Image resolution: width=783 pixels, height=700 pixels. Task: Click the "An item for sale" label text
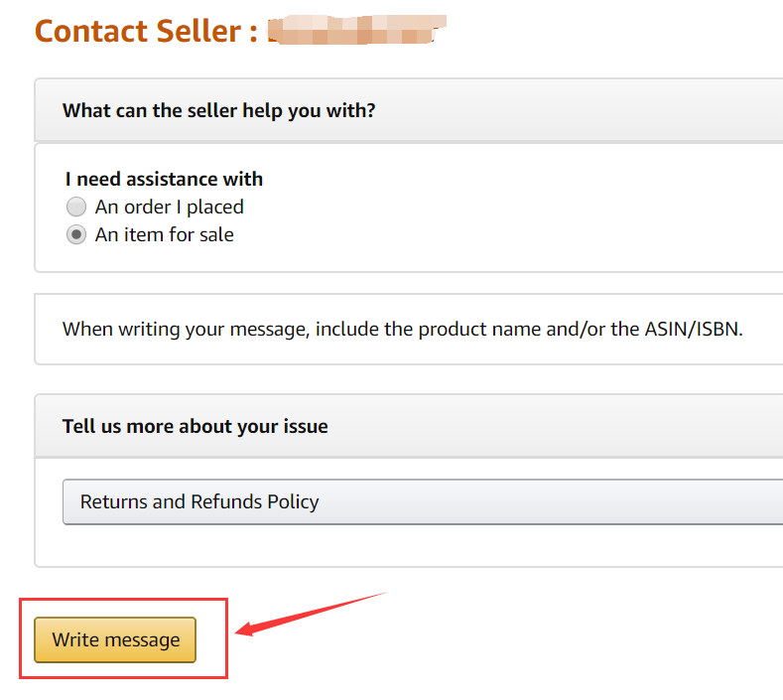164,235
